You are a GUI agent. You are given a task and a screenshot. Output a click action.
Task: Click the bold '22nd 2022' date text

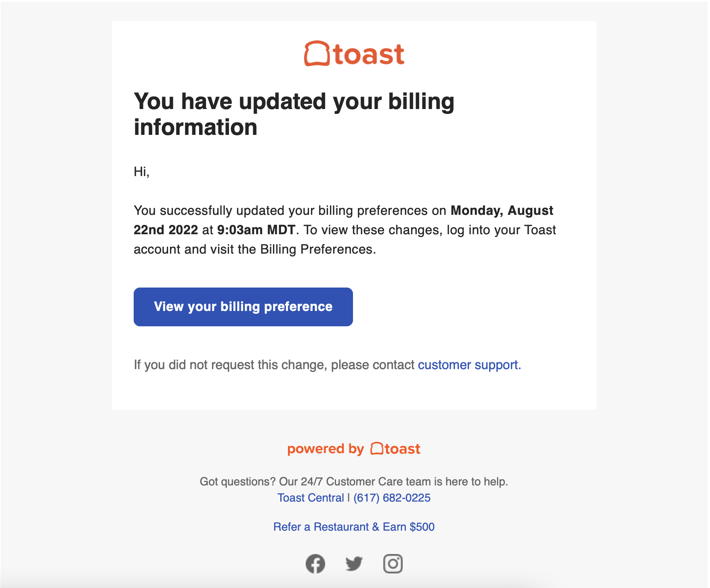pos(166,230)
